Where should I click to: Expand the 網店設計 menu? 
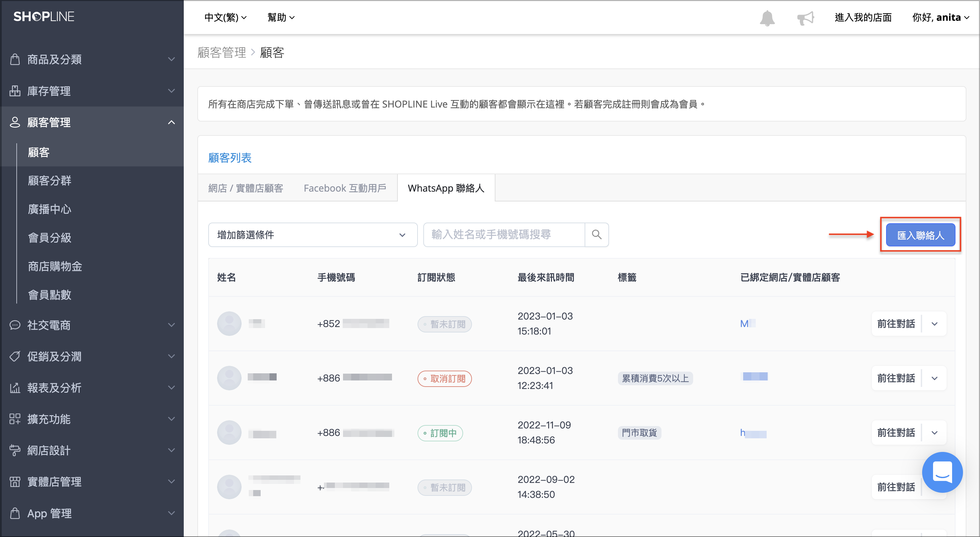tap(171, 450)
